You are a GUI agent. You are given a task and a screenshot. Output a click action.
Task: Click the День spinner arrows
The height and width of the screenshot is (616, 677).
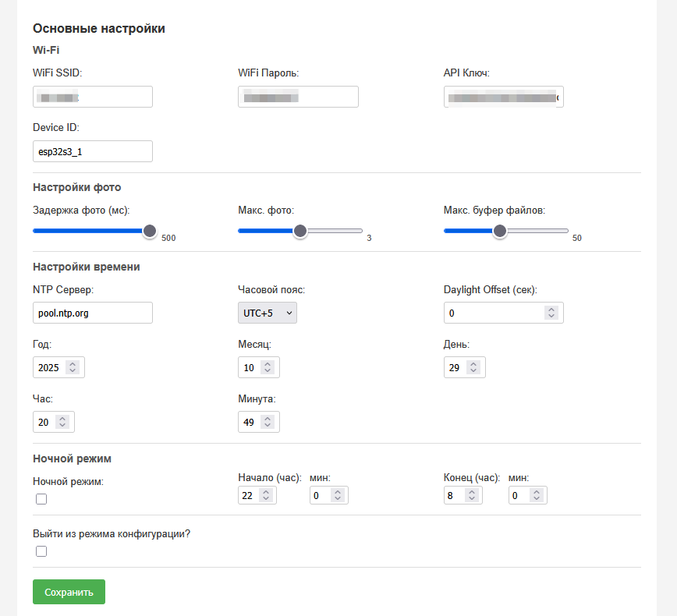coord(473,367)
